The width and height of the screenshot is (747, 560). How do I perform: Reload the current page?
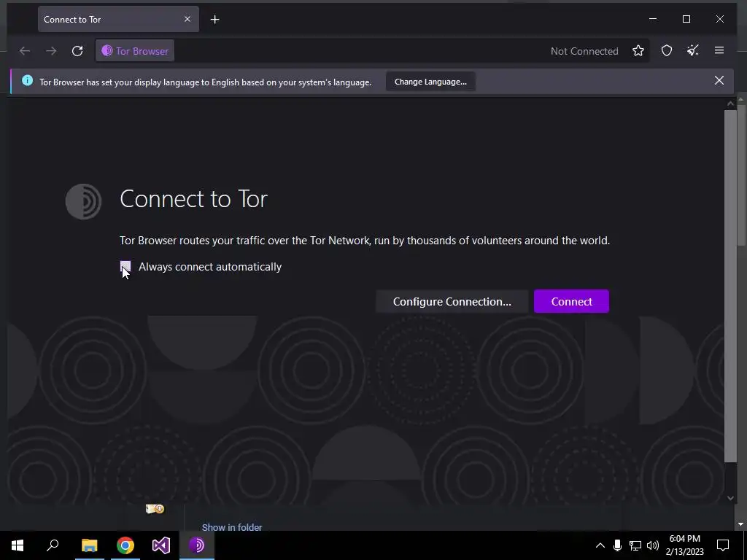77,51
